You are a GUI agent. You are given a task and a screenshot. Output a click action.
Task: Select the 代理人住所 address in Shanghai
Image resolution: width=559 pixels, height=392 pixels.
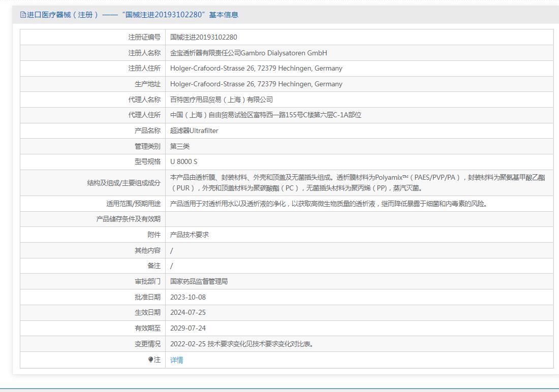tap(266, 115)
